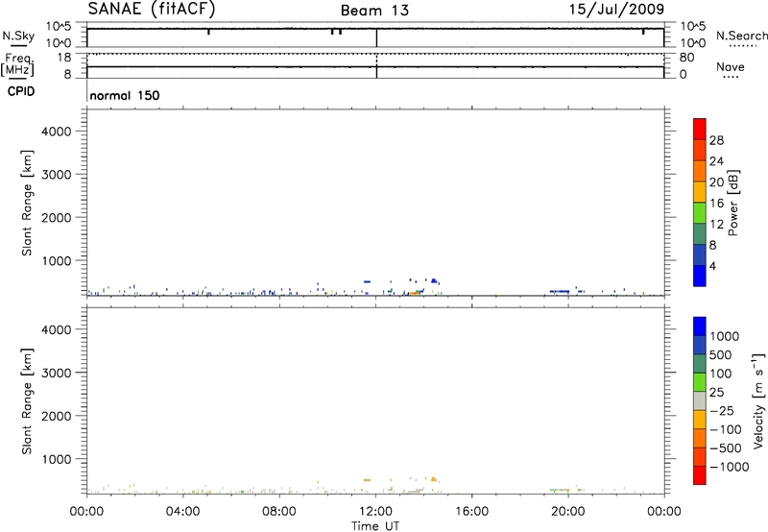
Task: Click the '12' label on the Power colorbar
Action: click(716, 225)
